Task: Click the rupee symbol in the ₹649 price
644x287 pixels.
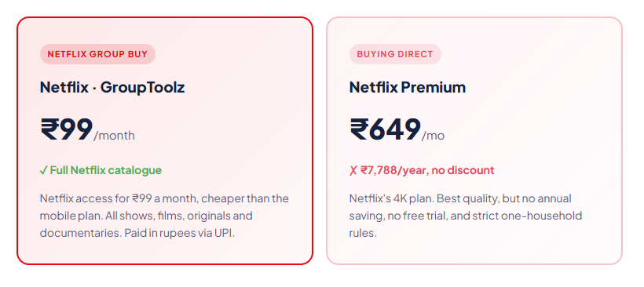Action: (x=359, y=129)
